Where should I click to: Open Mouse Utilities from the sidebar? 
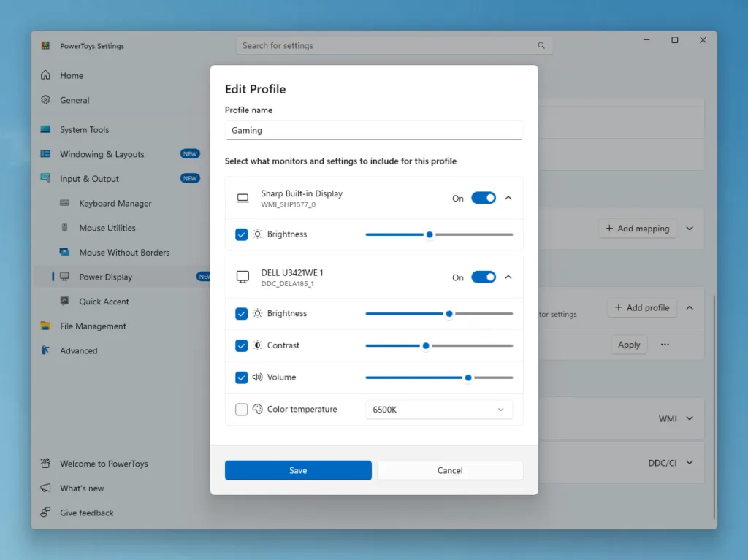tap(64, 228)
